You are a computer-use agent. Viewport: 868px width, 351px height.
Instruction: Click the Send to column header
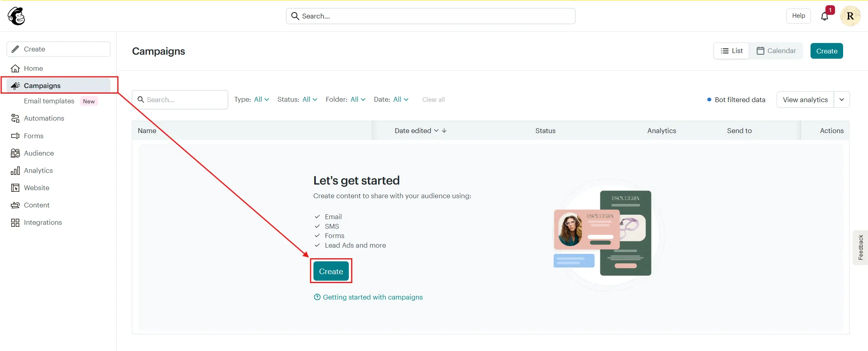click(x=739, y=131)
